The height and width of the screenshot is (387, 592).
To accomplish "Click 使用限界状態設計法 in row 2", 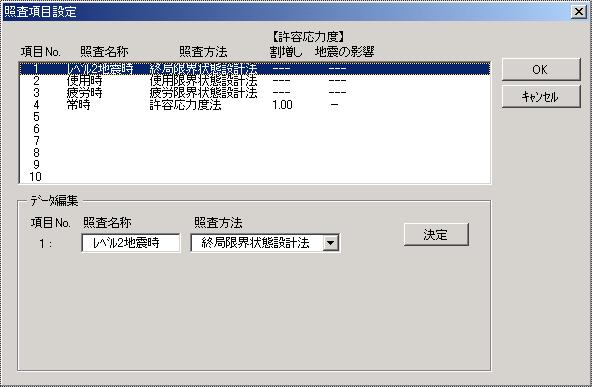I will pos(204,80).
